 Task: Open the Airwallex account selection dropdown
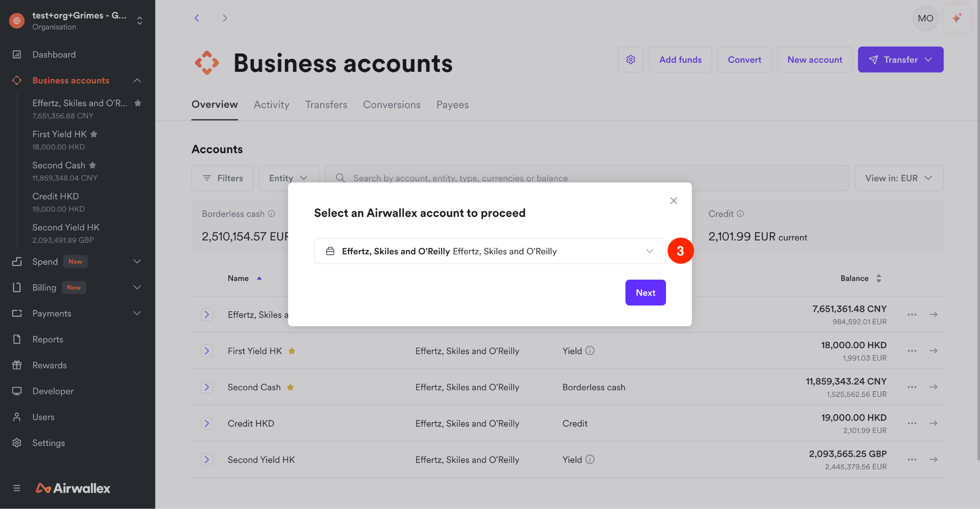click(490, 251)
